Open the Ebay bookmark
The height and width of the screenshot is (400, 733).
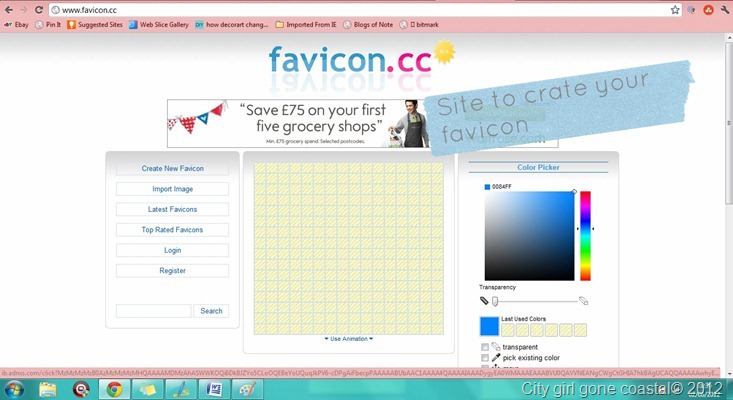click(16, 24)
